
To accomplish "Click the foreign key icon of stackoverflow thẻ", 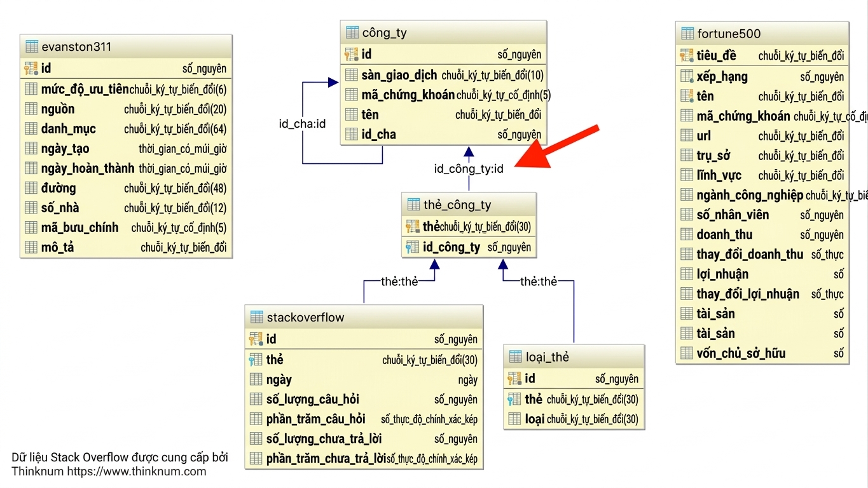I will pos(256,360).
